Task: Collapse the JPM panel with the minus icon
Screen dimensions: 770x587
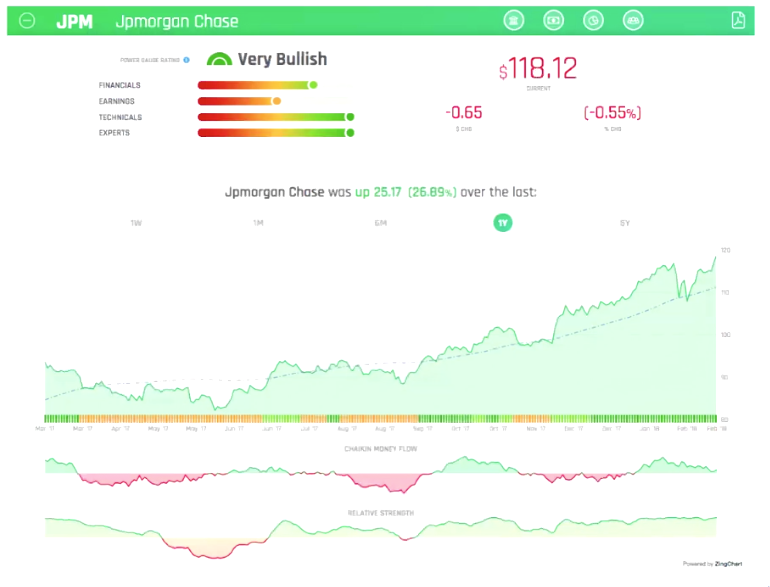Action: pyautogui.click(x=27, y=21)
